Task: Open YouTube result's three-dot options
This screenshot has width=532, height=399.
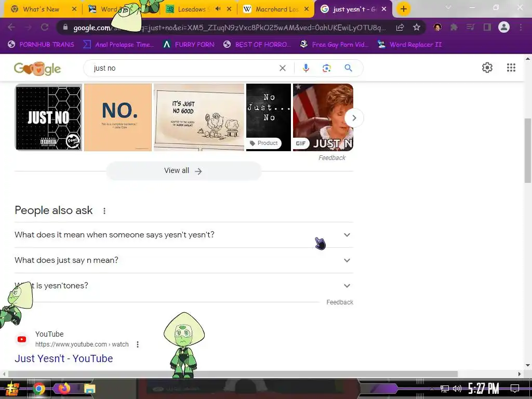Action: coord(137,344)
